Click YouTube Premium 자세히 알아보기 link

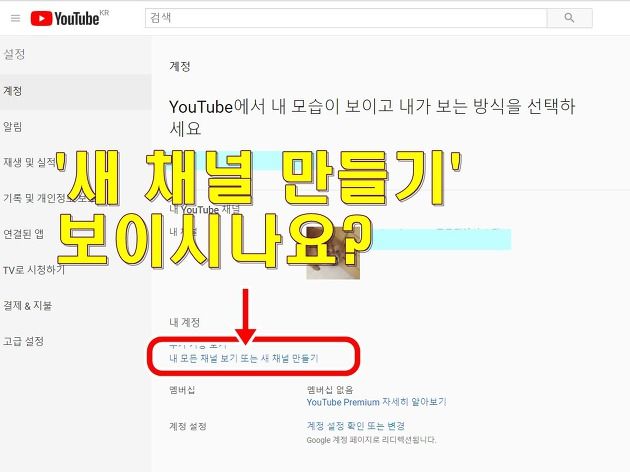pos(376,402)
